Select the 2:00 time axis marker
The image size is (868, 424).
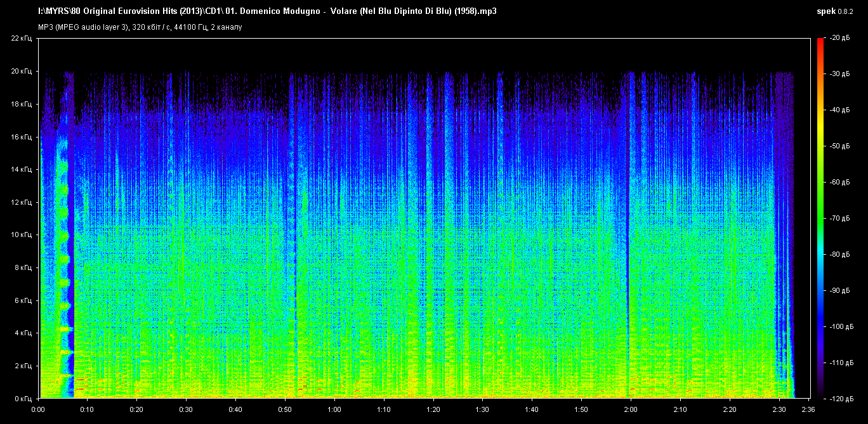[629, 409]
